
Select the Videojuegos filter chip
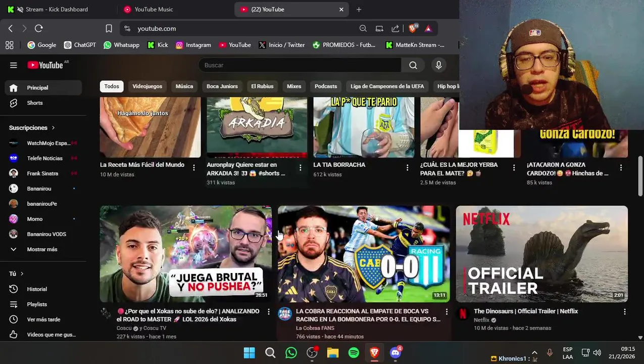(x=147, y=86)
